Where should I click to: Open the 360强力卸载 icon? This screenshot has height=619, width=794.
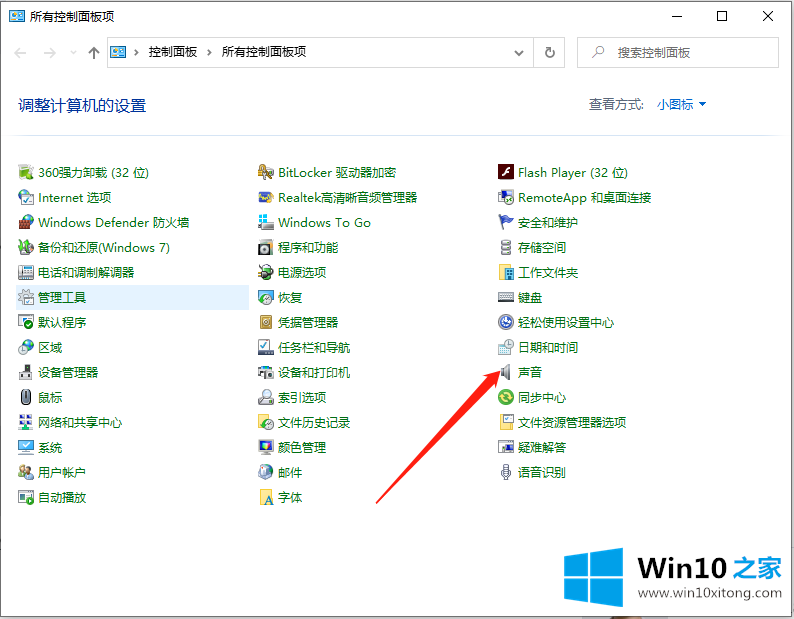click(26, 172)
